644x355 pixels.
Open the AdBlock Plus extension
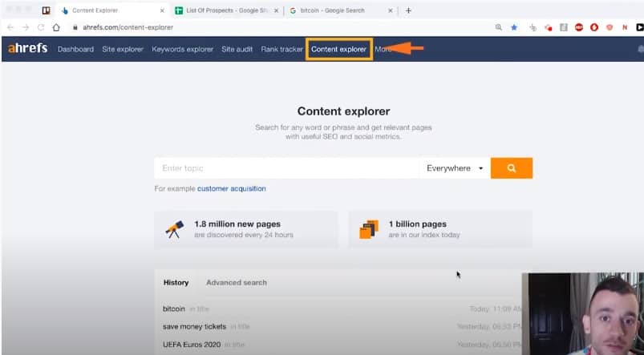(x=579, y=27)
